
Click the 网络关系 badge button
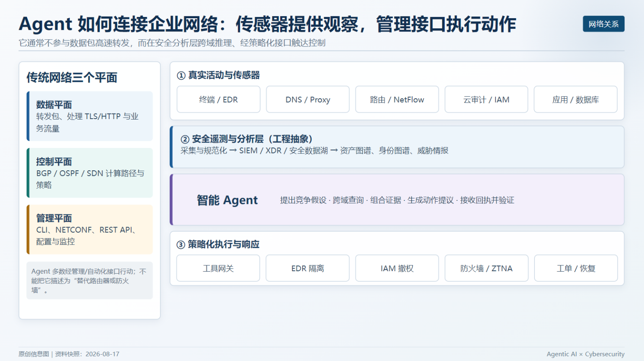tap(603, 24)
